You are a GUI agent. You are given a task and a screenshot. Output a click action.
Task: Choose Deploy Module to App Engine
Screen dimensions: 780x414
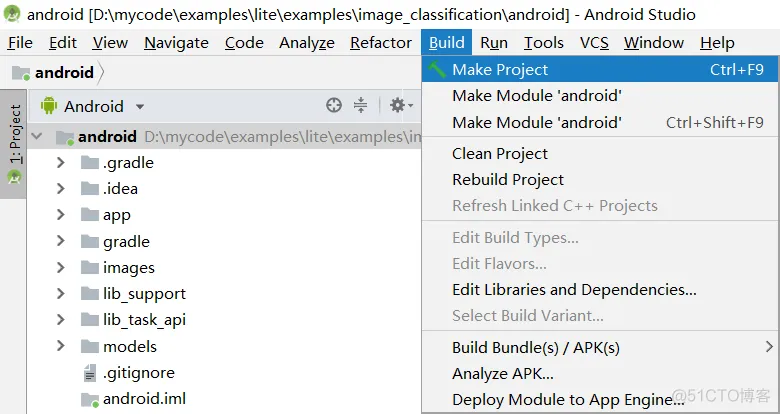600,399
